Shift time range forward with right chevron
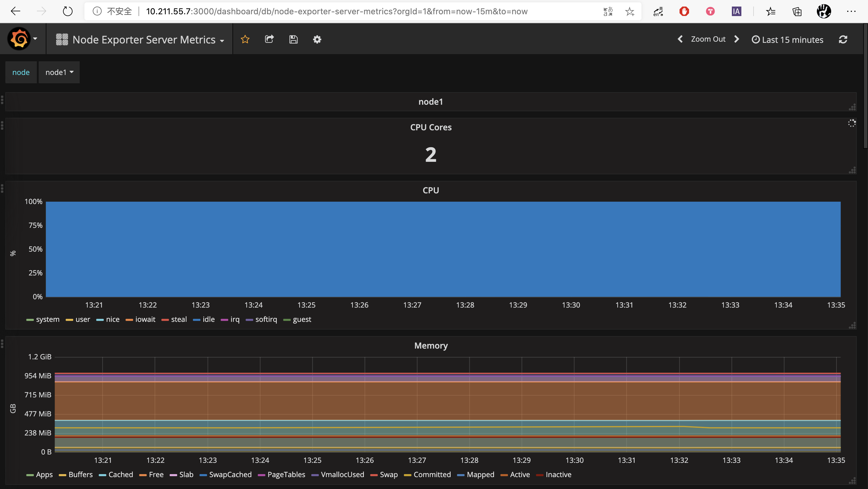 click(737, 39)
